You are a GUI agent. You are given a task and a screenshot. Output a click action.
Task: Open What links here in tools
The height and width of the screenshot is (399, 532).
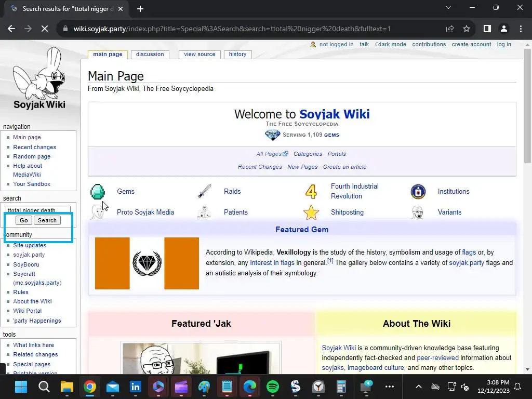pos(34,345)
